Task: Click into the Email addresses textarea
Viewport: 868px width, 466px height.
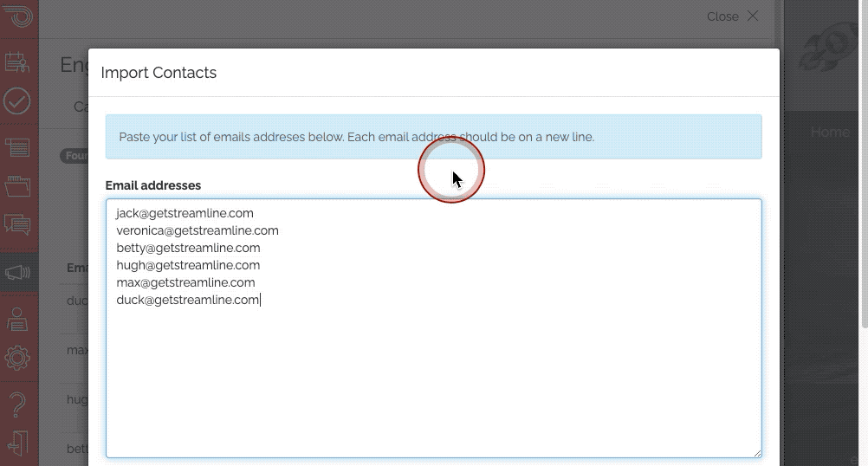Action: click(x=433, y=328)
